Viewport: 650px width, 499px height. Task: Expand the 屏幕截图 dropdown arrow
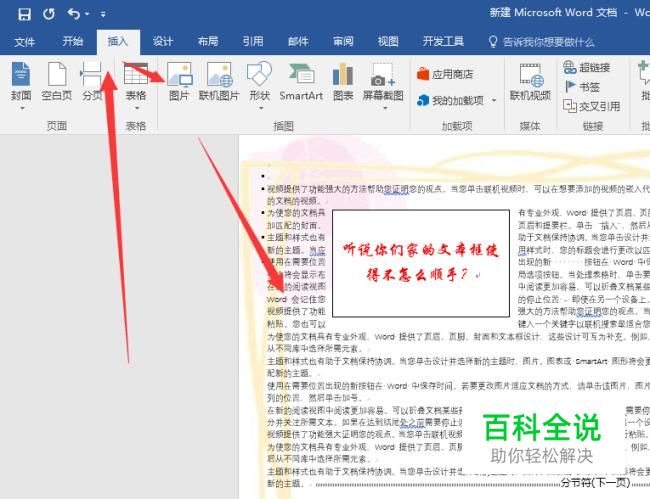pos(385,108)
